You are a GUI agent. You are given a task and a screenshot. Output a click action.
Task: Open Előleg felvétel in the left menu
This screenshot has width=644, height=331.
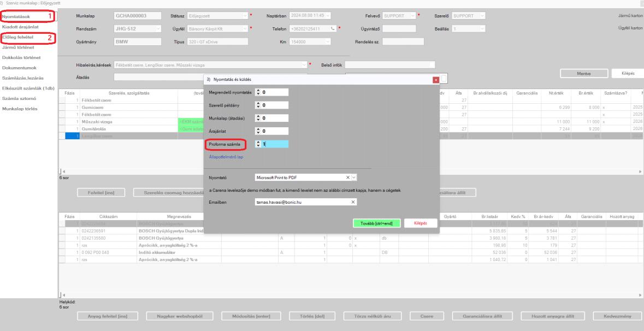(17, 37)
